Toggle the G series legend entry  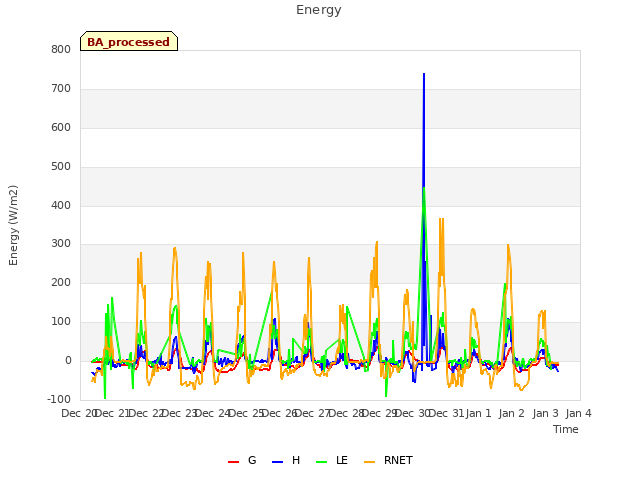(242, 461)
